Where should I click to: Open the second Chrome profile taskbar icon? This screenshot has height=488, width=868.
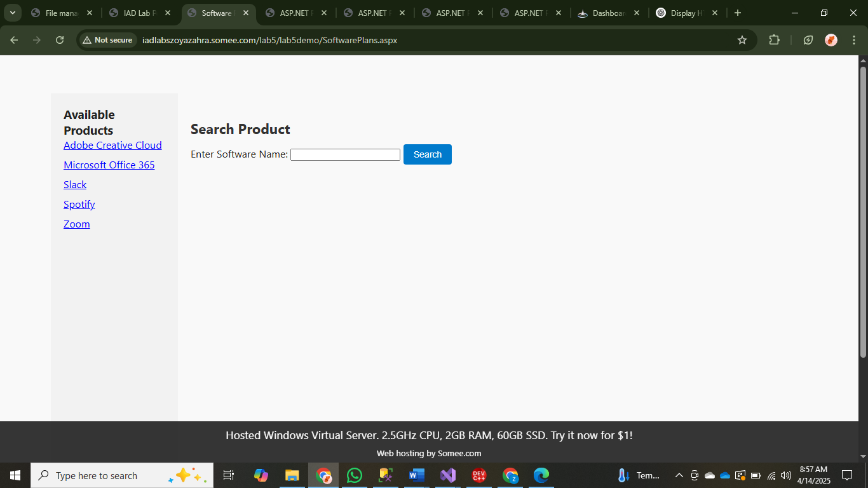pyautogui.click(x=510, y=475)
